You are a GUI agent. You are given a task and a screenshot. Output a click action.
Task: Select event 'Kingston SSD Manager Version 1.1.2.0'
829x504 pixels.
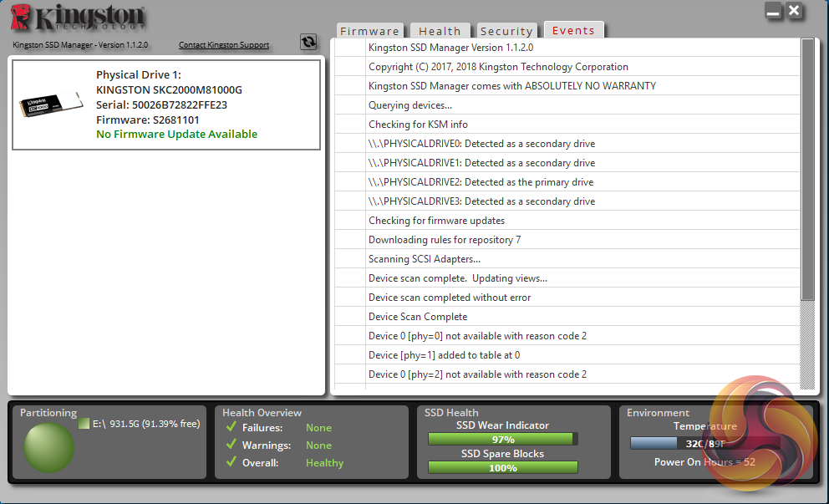pos(567,48)
